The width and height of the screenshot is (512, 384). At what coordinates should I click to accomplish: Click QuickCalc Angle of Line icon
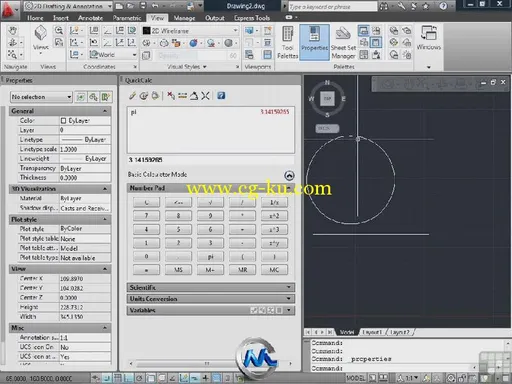click(194, 96)
